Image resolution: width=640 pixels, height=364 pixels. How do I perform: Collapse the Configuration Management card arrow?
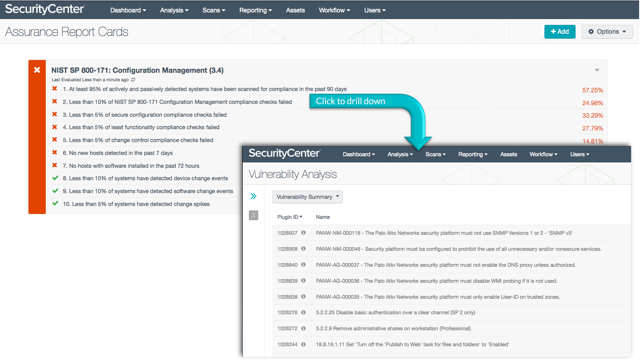[597, 70]
